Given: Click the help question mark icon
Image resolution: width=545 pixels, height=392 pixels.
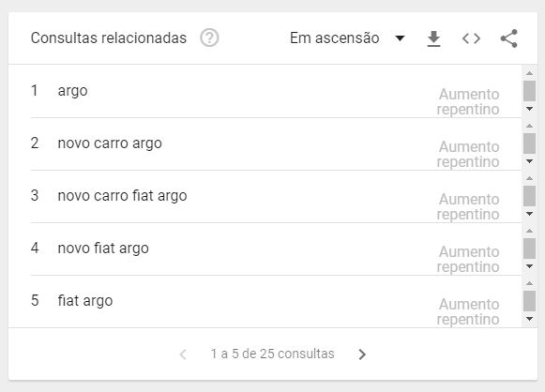Looking at the screenshot, I should point(209,38).
